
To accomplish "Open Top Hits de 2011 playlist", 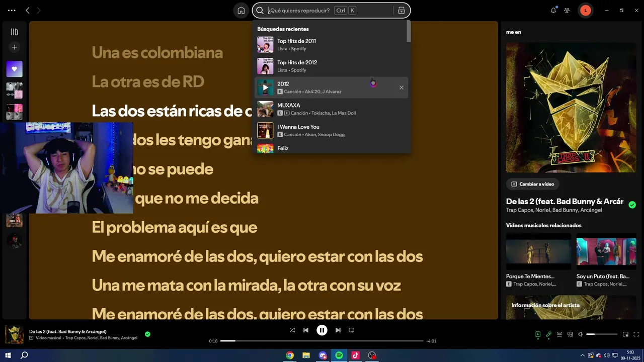I will [331, 45].
